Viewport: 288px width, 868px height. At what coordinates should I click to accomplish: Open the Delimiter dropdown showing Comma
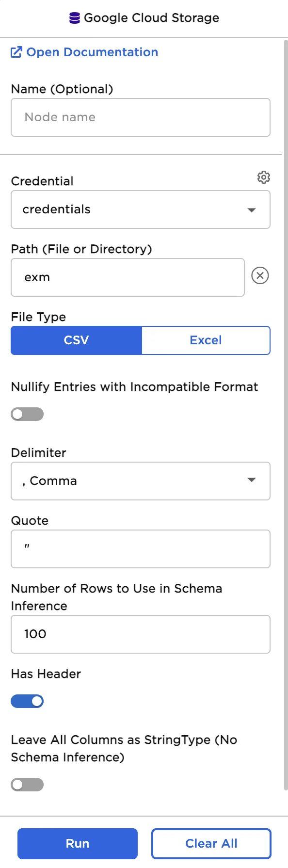[x=141, y=481]
